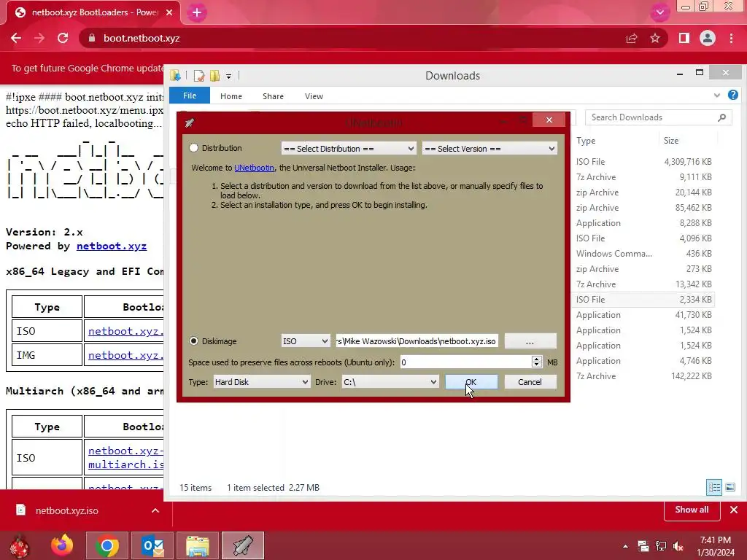The height and width of the screenshot is (560, 747).
Task: Click the File Explorer taskbar icon
Action: tap(198, 545)
